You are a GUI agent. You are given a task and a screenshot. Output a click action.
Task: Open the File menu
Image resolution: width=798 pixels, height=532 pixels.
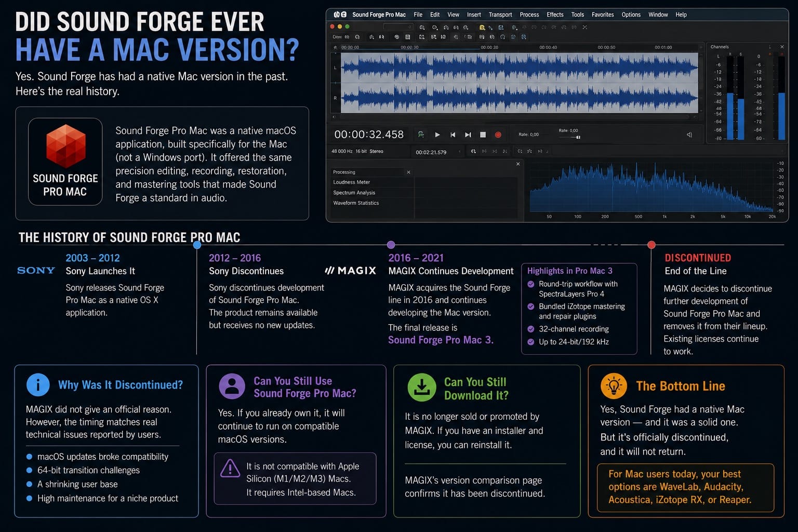418,15
